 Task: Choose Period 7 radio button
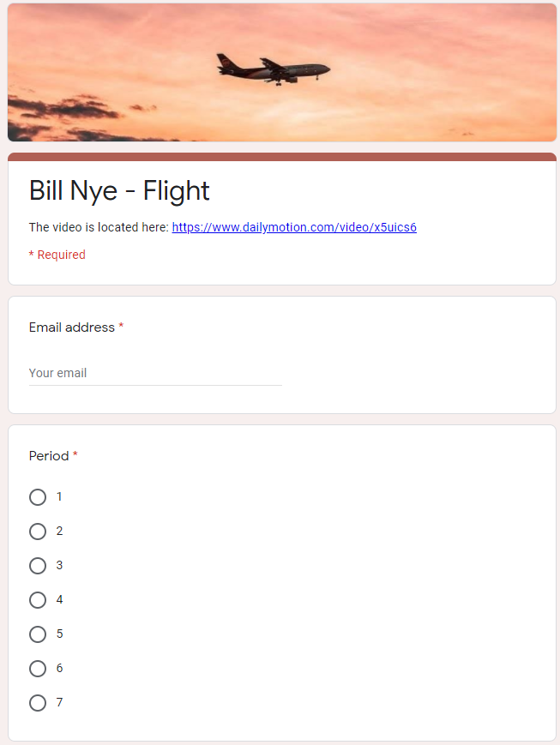point(38,703)
